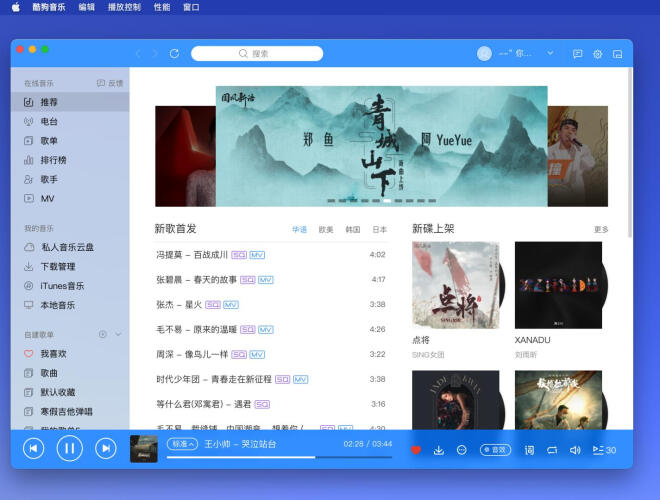The image size is (660, 500).
Task: Go back with the left arrow
Action: click(x=138, y=53)
